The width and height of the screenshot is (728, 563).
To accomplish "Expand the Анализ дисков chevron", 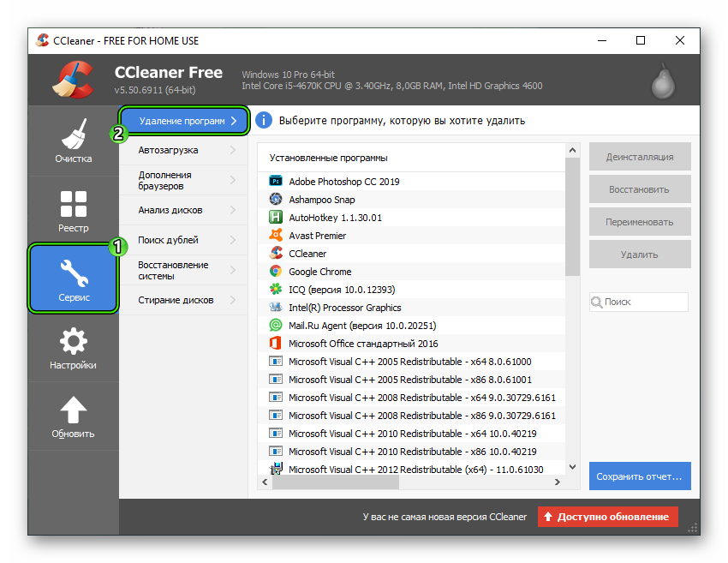I will click(x=233, y=211).
